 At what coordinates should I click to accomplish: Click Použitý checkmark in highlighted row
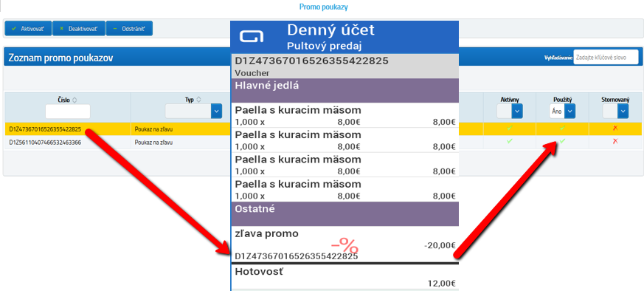coord(562,129)
